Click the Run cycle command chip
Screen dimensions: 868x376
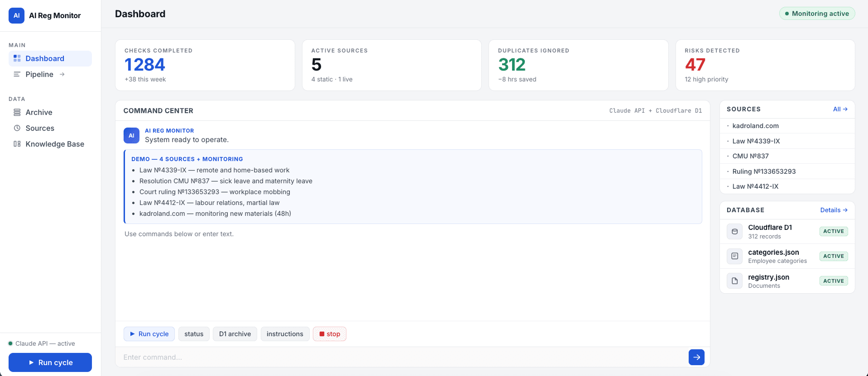(149, 334)
